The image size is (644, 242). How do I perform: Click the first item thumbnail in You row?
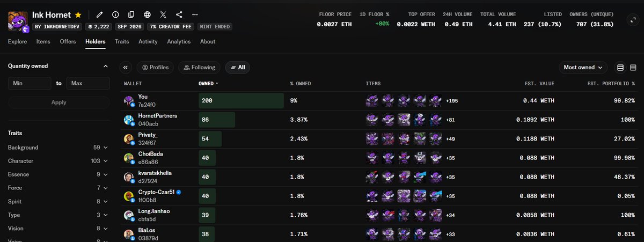(372, 100)
